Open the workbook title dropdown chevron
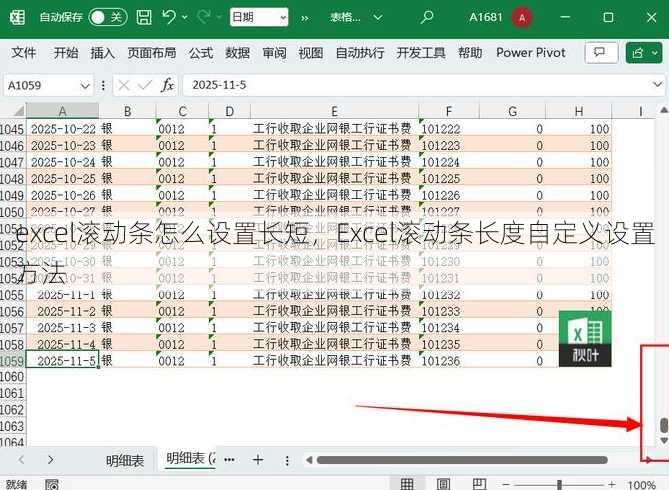The image size is (669, 490). pyautogui.click(x=378, y=18)
